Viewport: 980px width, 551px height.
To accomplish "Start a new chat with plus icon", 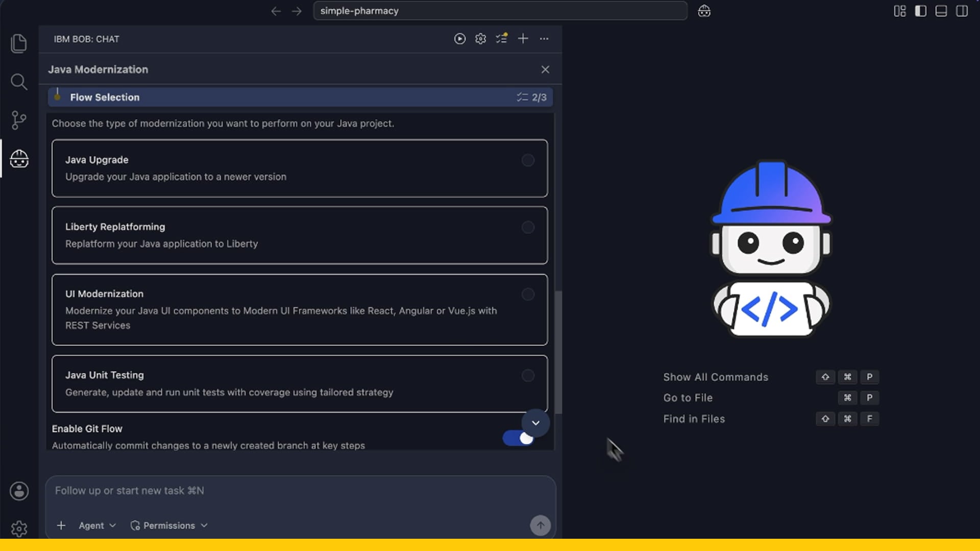I will [x=523, y=39].
